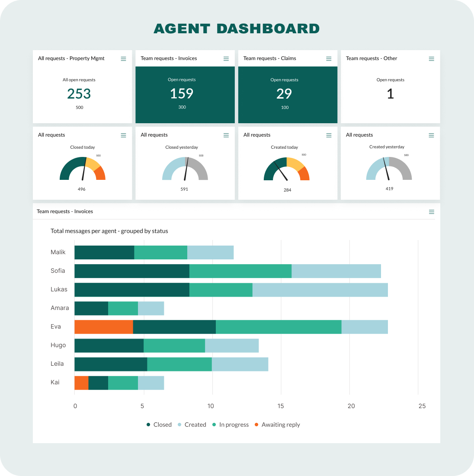Open hamburger menu on Team requests - Other card

431,59
